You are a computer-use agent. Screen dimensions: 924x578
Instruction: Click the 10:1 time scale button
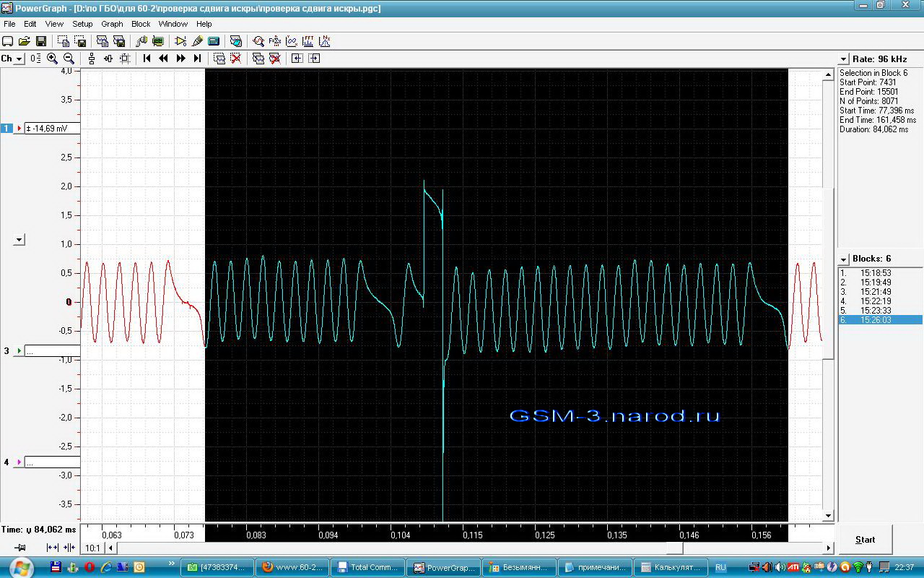click(92, 548)
